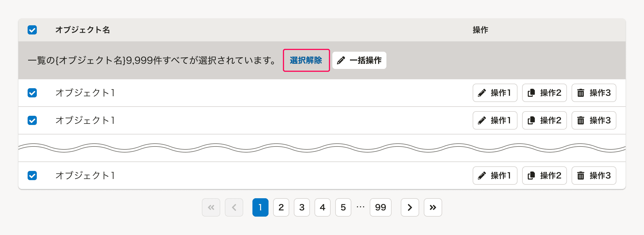The height and width of the screenshot is (235, 644).
Task: Click the 選択解除 link to deselect all
Action: 306,60
